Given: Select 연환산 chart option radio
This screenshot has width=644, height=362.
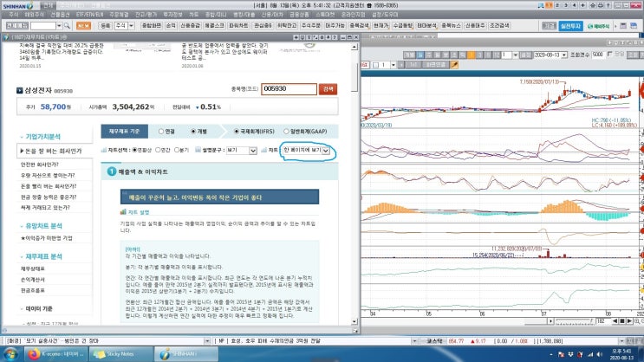Looking at the screenshot, I should coord(134,150).
